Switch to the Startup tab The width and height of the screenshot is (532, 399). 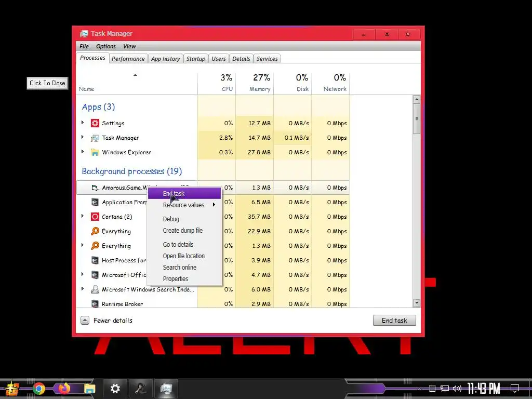pos(196,59)
